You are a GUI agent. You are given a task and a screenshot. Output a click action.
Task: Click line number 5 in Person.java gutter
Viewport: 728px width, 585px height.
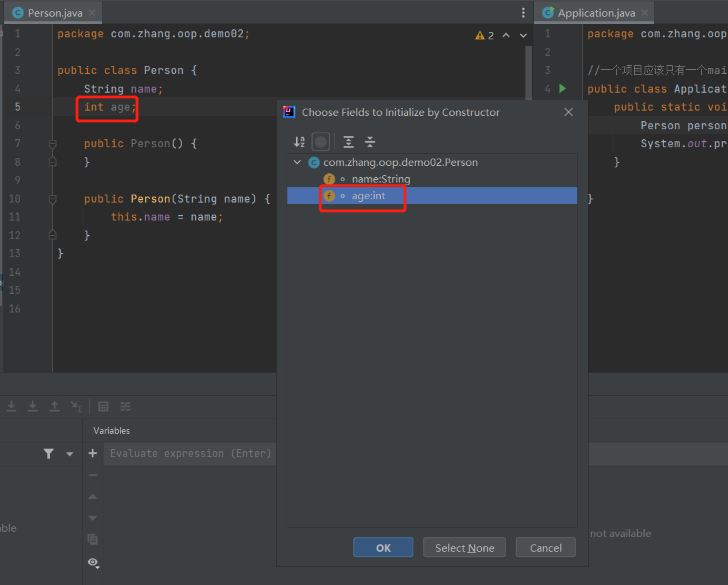tap(17, 107)
